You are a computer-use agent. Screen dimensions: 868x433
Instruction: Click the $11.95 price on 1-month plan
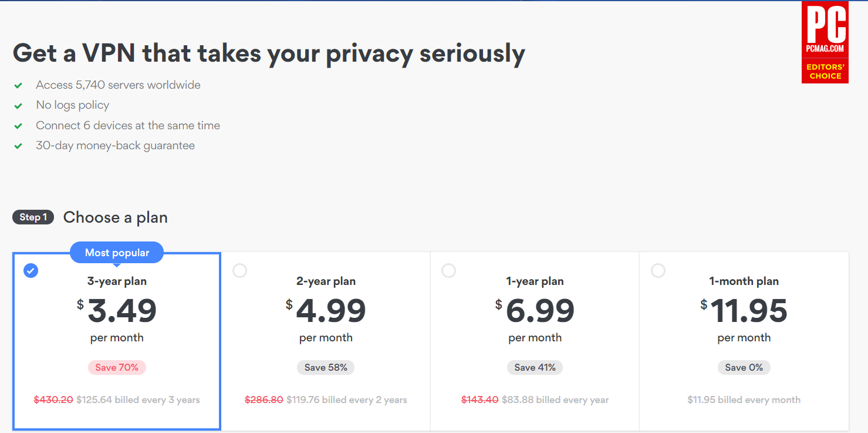(x=748, y=311)
